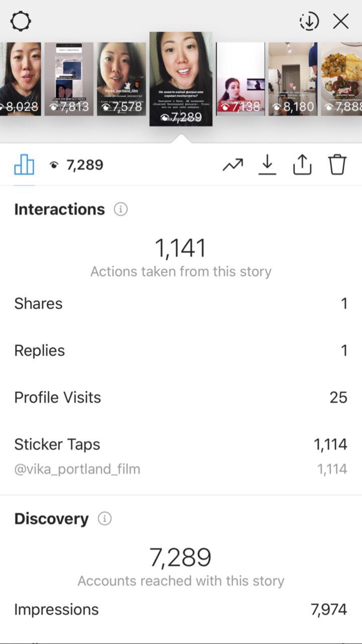Tap the Sticker Taps row
362x644 pixels.
[181, 444]
